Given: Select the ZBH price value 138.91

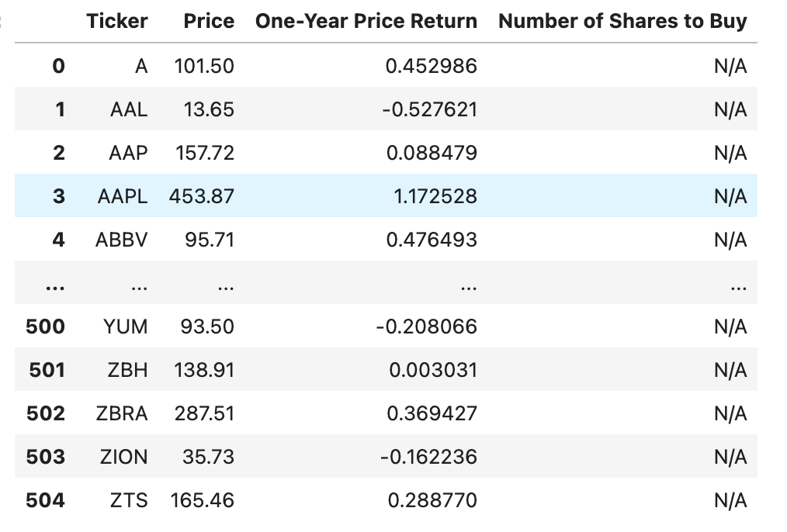Looking at the screenshot, I should [207, 370].
